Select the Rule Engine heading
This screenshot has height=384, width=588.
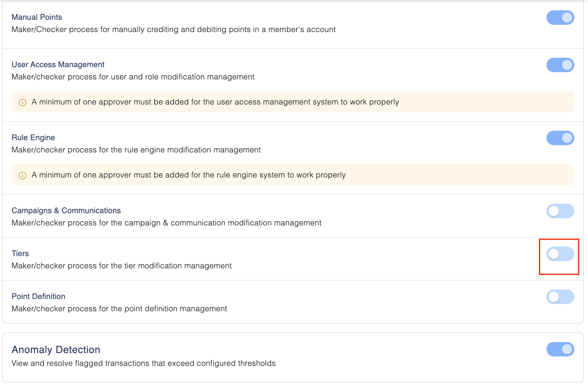[x=33, y=137]
